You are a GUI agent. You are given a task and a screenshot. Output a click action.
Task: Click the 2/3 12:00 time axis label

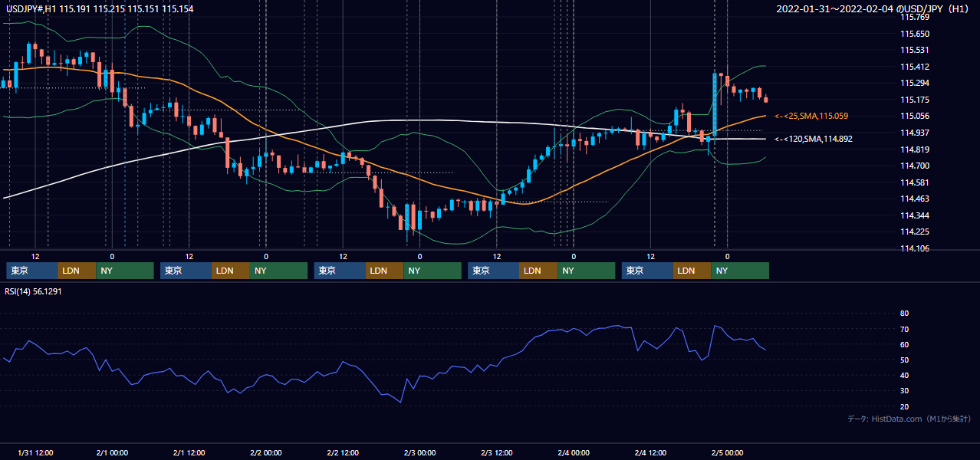pyautogui.click(x=497, y=452)
